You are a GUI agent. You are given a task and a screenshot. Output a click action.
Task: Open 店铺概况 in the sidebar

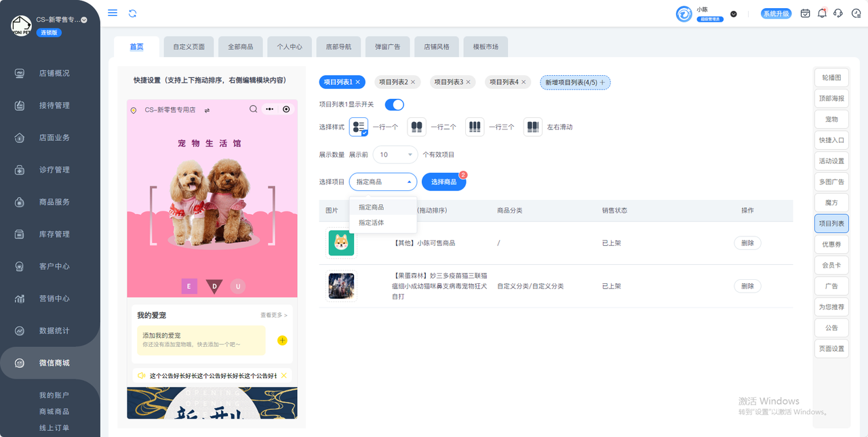(x=54, y=73)
